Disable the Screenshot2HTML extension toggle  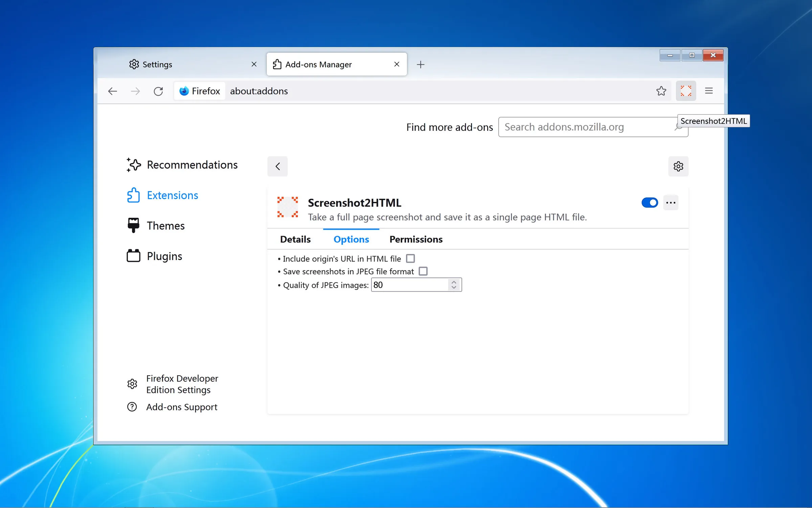point(649,203)
